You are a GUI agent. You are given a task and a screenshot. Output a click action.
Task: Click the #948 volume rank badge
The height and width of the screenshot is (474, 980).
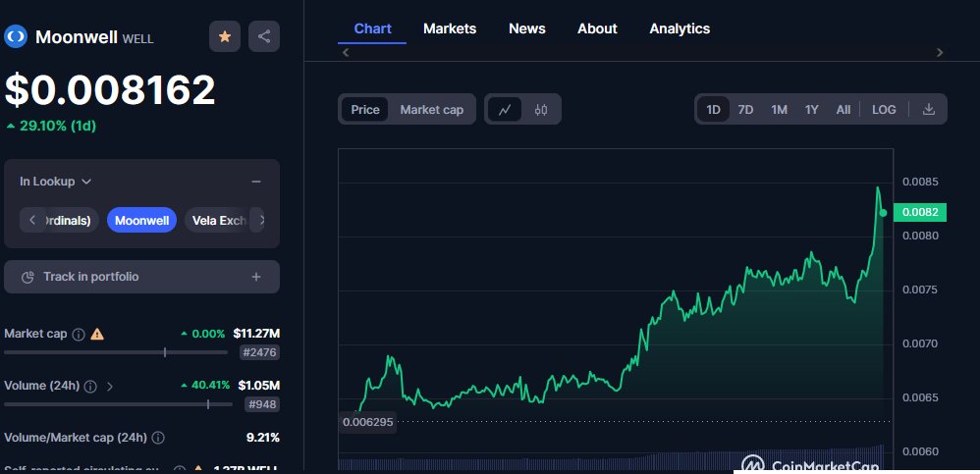pyautogui.click(x=262, y=404)
